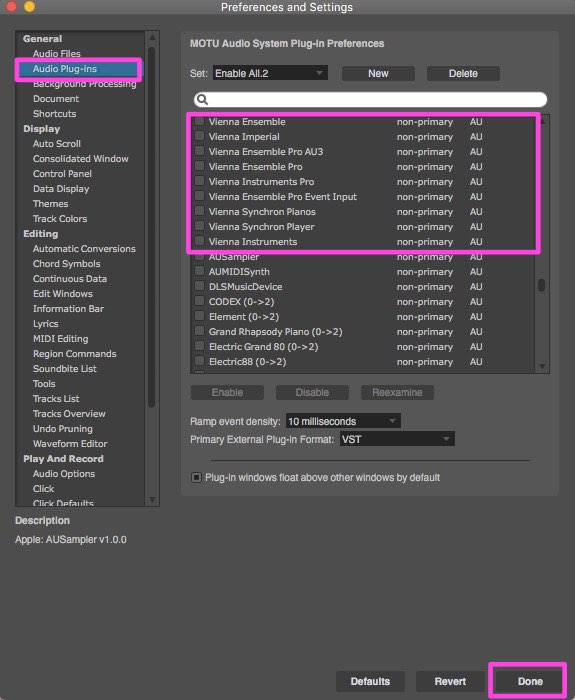Select Audio Files in the sidebar
Viewport: 575px width, 700px height.
coord(57,54)
